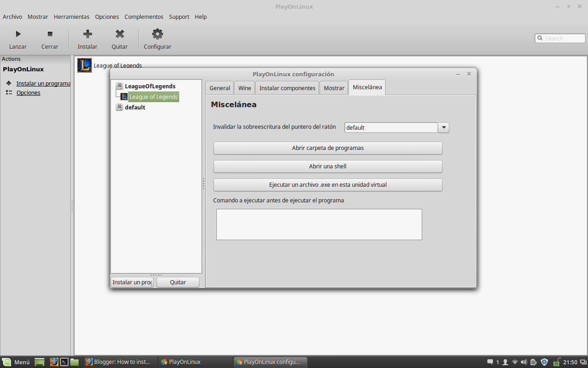Click the show desktop icon in the taskbar
This screenshot has width=588, height=368.
click(40, 362)
